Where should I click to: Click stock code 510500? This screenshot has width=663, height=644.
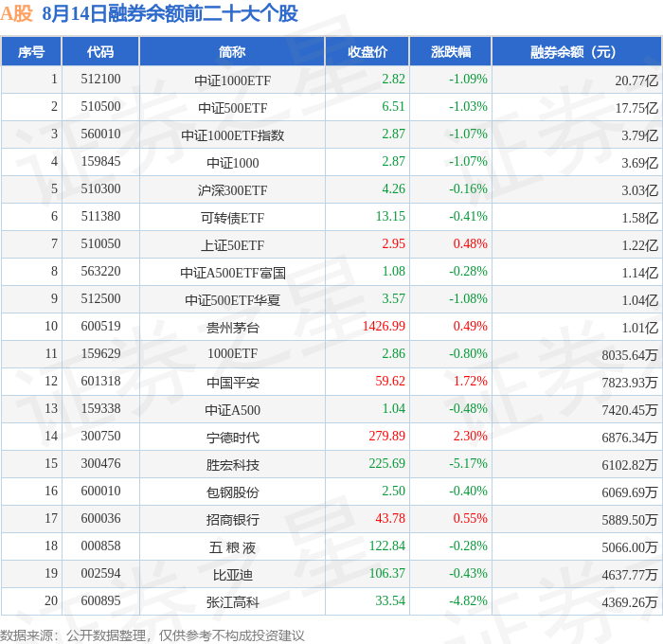(100, 106)
